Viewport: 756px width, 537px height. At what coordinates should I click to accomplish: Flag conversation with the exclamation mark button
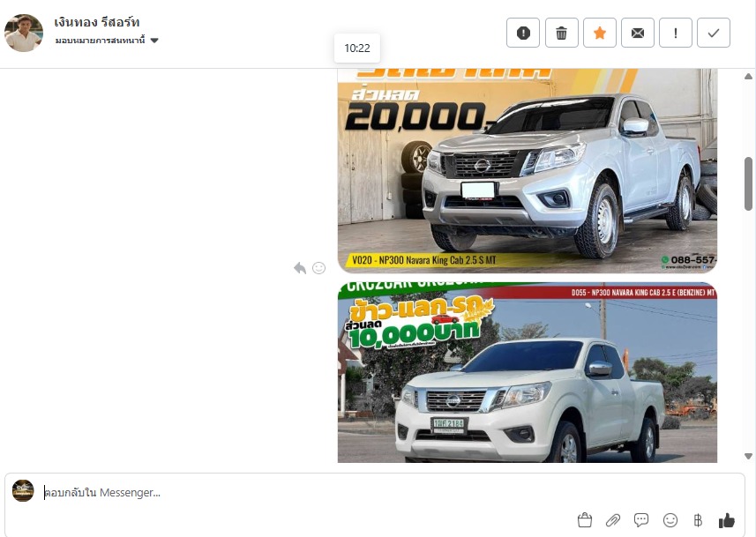(676, 33)
